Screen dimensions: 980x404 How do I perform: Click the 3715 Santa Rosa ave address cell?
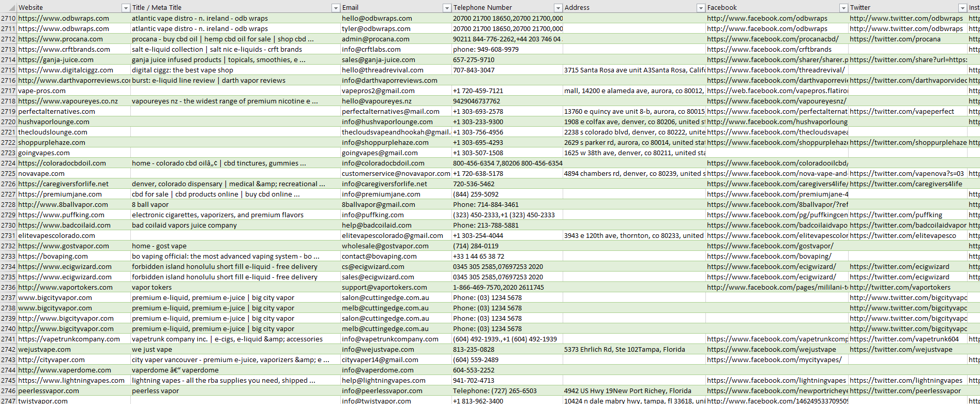click(x=634, y=70)
